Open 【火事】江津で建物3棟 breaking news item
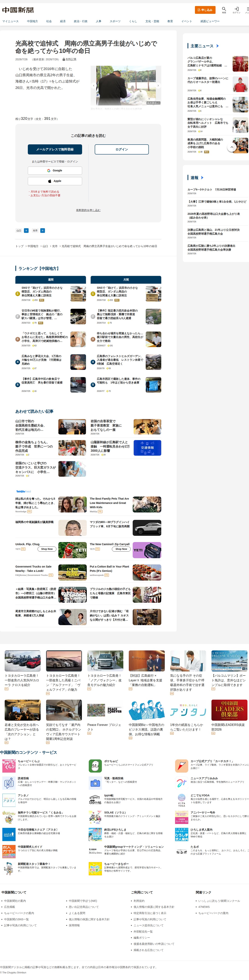 217,202
